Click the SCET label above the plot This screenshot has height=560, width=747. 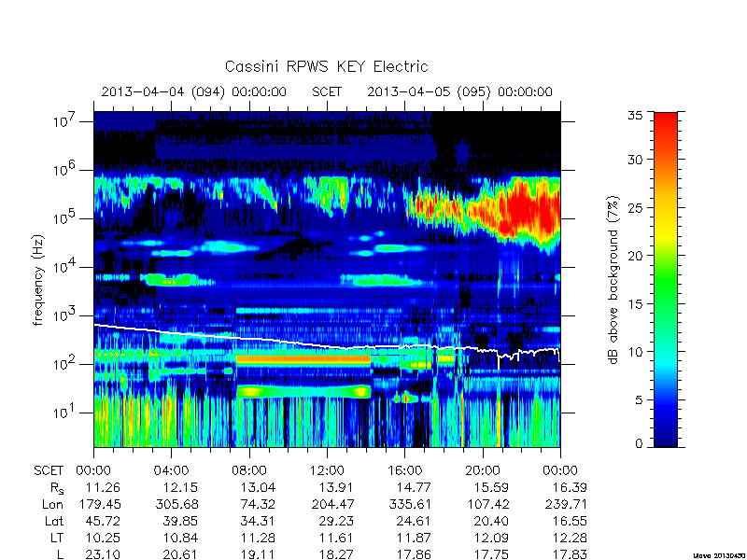pyautogui.click(x=327, y=91)
